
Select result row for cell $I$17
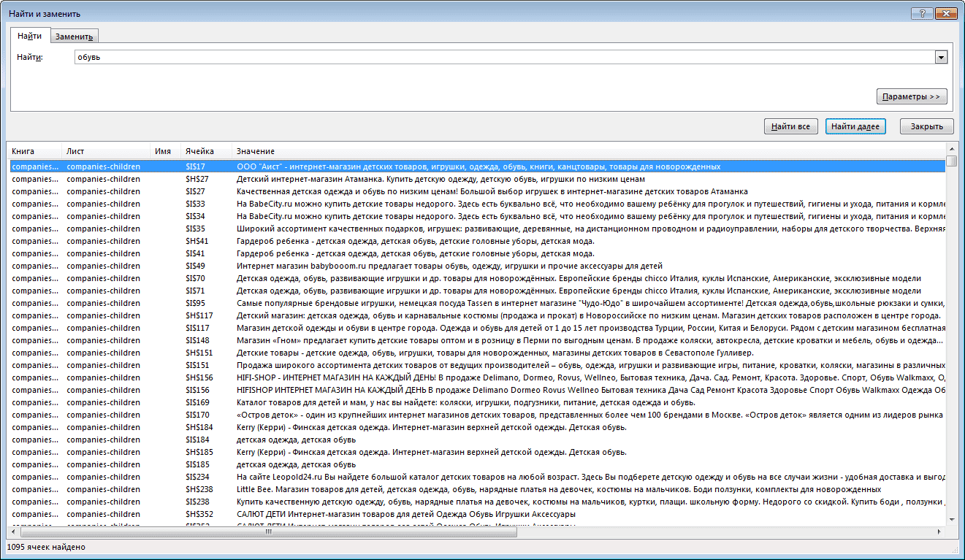(476, 166)
